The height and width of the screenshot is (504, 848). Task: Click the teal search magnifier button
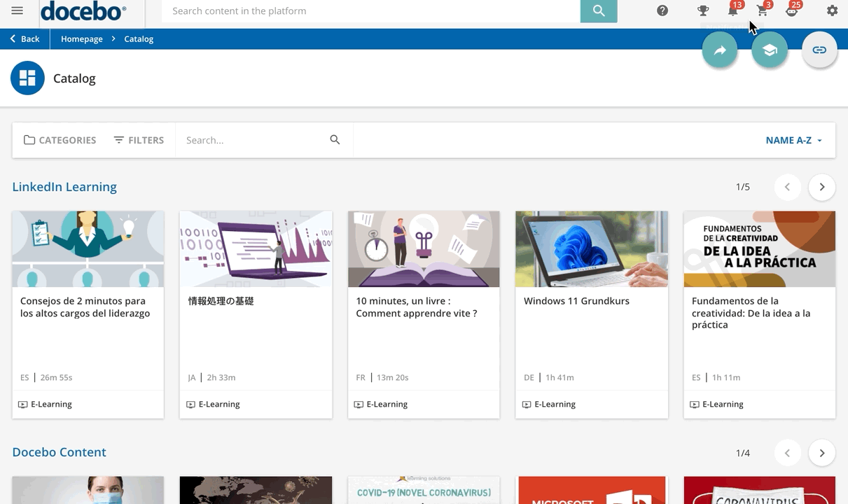pos(598,11)
